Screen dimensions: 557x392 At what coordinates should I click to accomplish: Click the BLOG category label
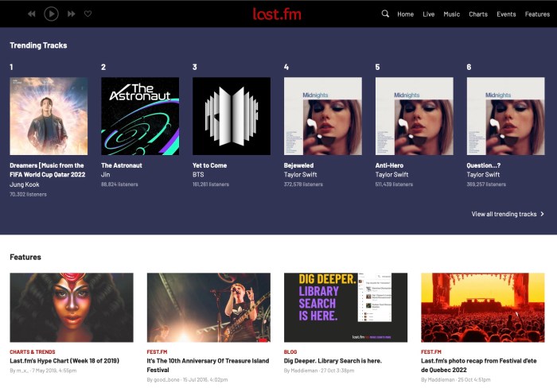[x=290, y=352]
